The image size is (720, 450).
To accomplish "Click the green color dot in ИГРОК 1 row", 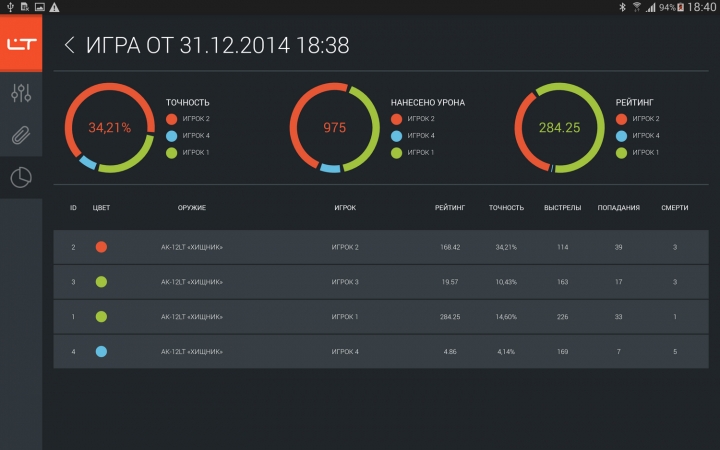I will click(101, 317).
